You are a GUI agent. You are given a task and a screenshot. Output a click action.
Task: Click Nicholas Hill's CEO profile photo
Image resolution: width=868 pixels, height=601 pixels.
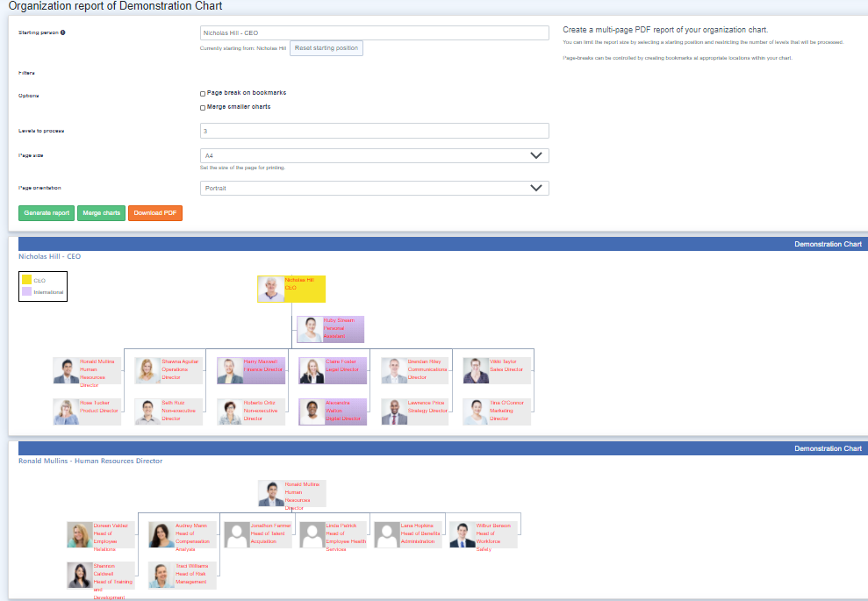click(271, 289)
